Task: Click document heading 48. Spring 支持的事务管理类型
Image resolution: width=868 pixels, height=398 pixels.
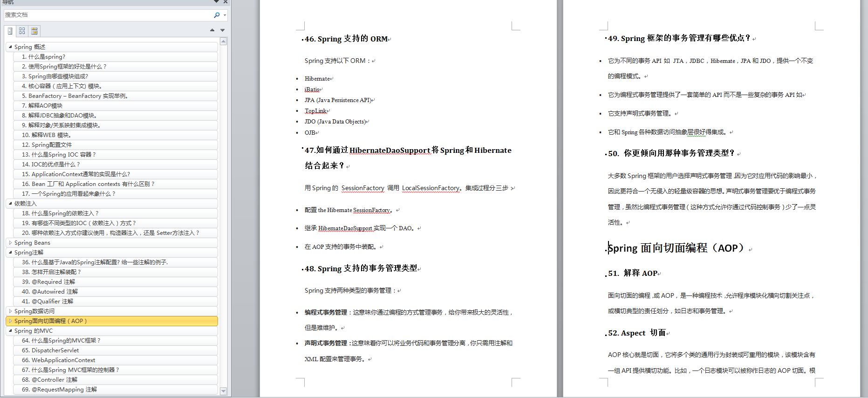Action: tap(361, 268)
